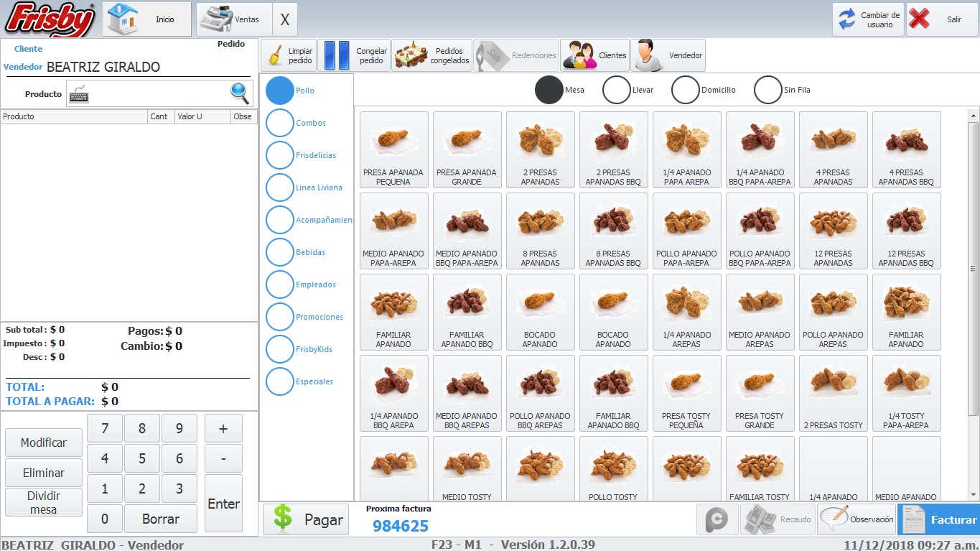
Task: Click the keypad minus button
Action: tap(223, 458)
